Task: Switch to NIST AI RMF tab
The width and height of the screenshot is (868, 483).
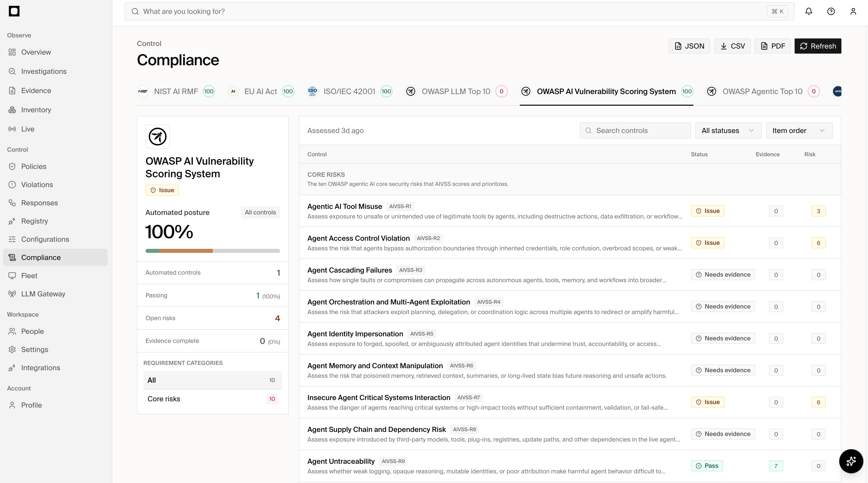Action: 176,91
